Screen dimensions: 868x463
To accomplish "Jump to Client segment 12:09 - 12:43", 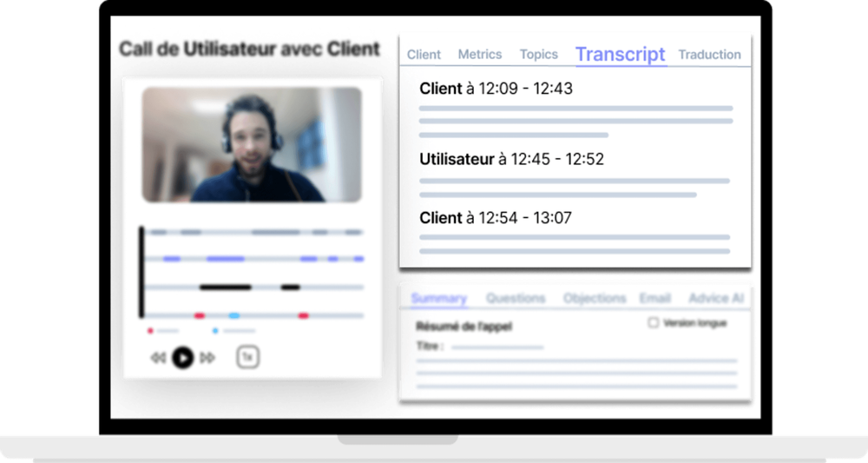I will (496, 89).
